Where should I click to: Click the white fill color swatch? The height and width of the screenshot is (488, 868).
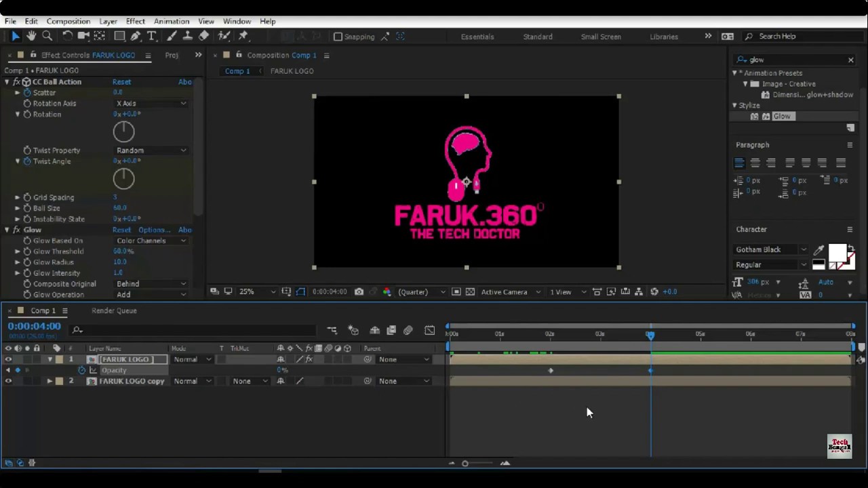click(837, 253)
